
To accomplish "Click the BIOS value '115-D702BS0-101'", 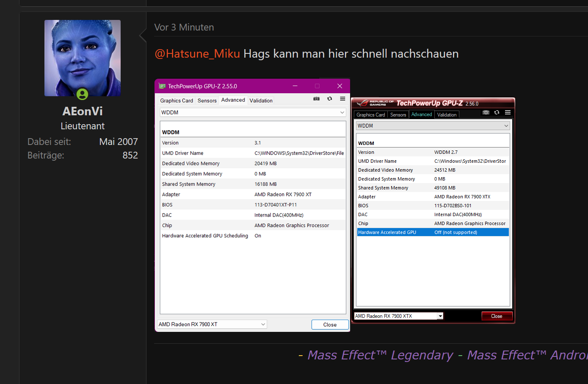I will pos(453,206).
